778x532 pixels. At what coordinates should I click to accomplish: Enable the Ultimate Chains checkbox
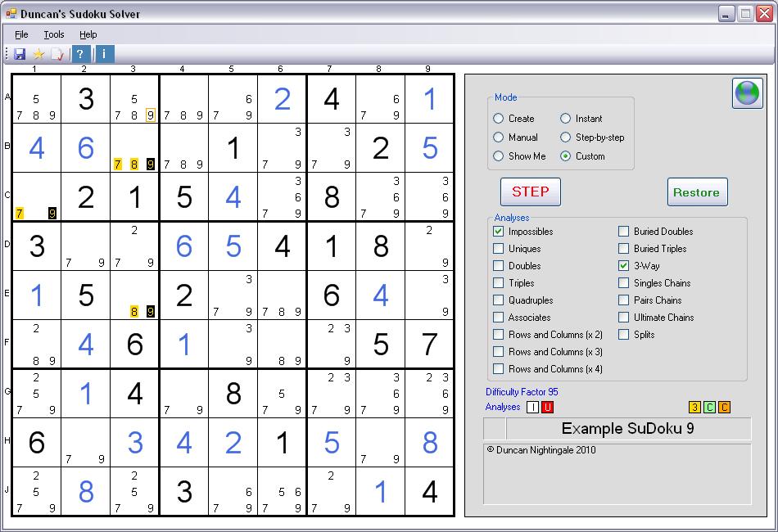[x=624, y=318]
